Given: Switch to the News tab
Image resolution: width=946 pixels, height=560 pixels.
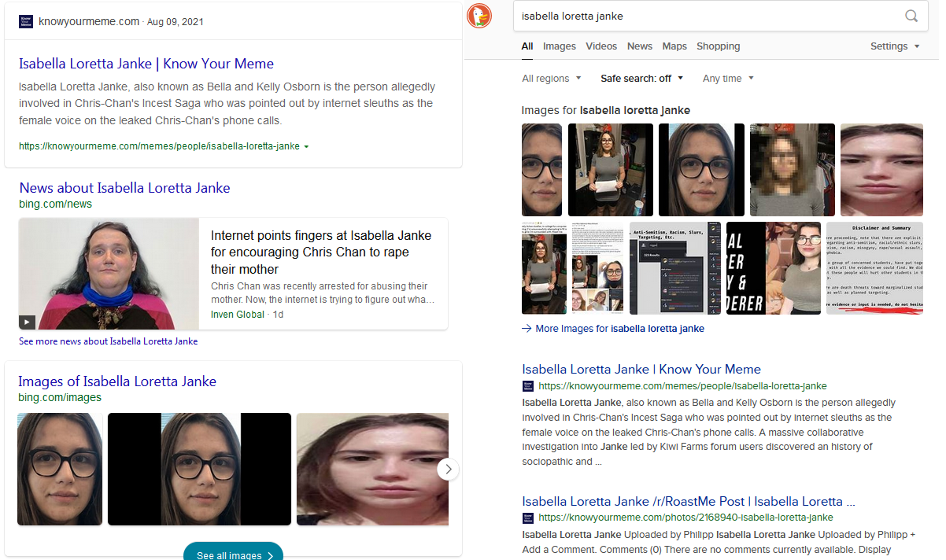Looking at the screenshot, I should pos(640,46).
